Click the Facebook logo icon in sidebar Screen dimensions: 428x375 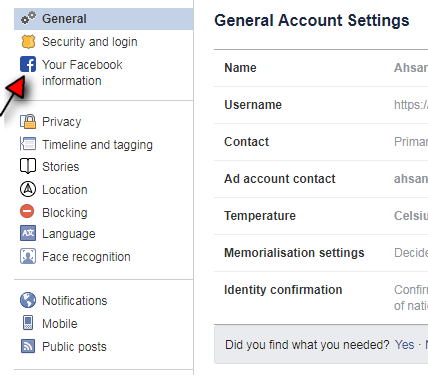click(28, 64)
